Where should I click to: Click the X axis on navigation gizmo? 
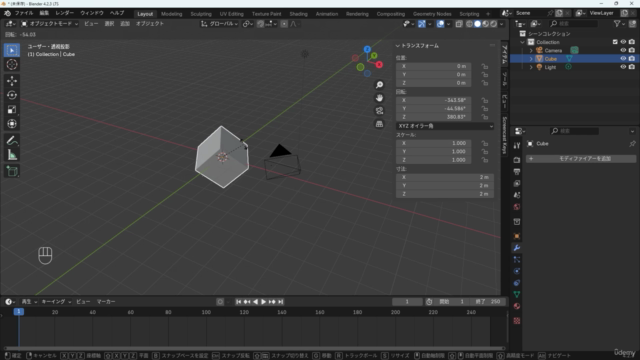(x=379, y=64)
